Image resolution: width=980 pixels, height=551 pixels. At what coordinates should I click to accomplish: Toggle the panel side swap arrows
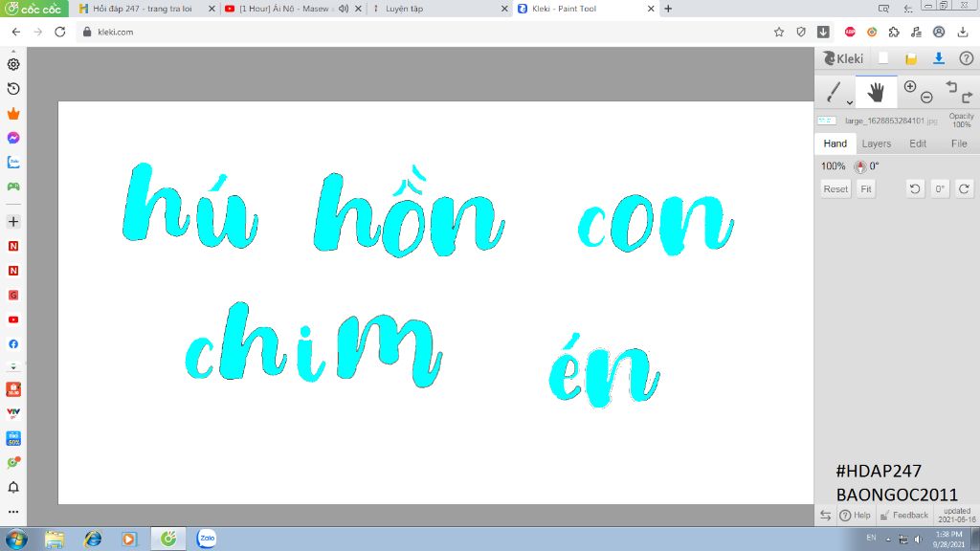coord(825,515)
